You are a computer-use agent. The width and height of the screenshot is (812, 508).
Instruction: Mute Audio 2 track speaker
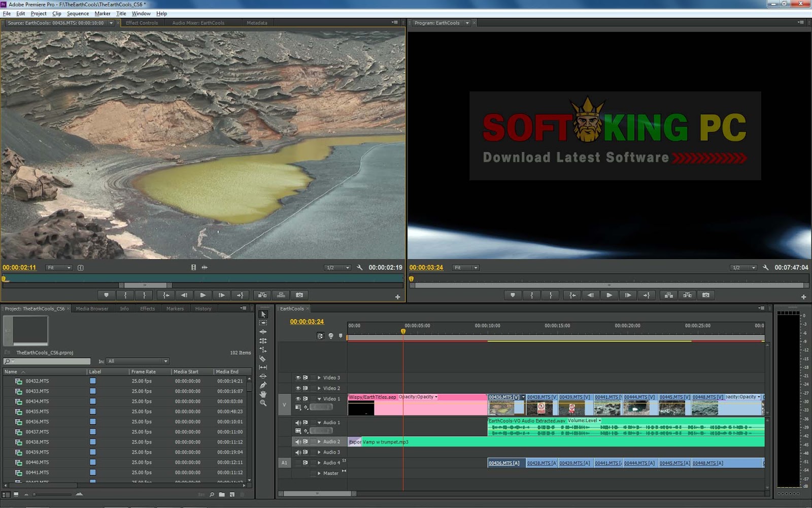[298, 441]
